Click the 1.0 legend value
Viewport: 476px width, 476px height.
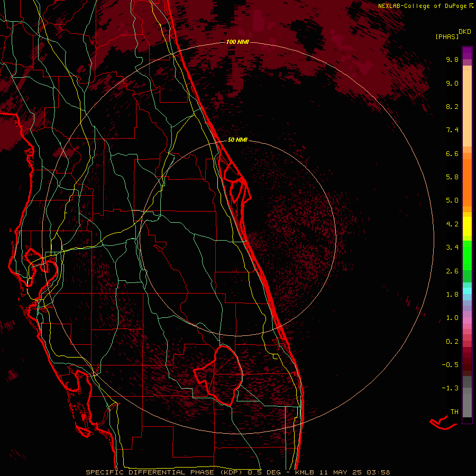(x=452, y=318)
